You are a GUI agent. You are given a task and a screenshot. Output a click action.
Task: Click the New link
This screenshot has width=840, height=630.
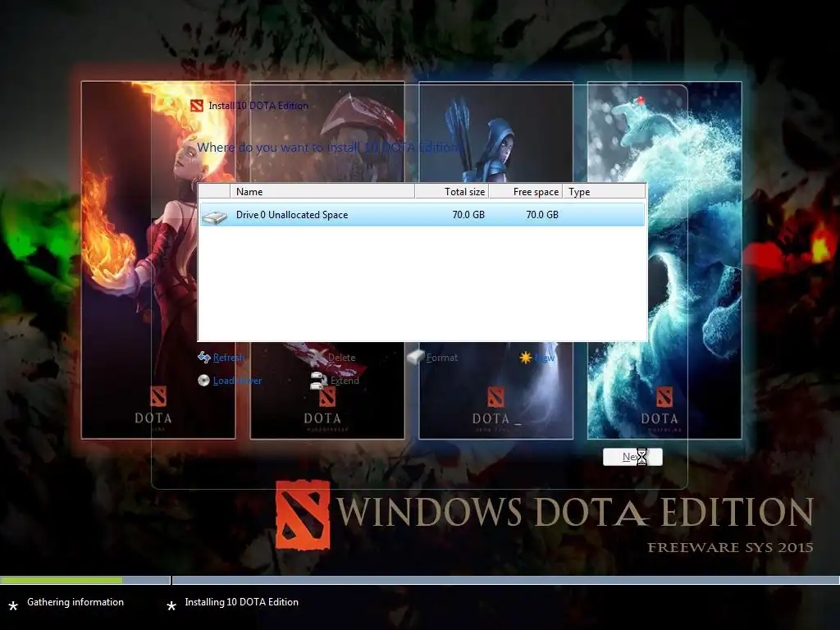coord(545,358)
